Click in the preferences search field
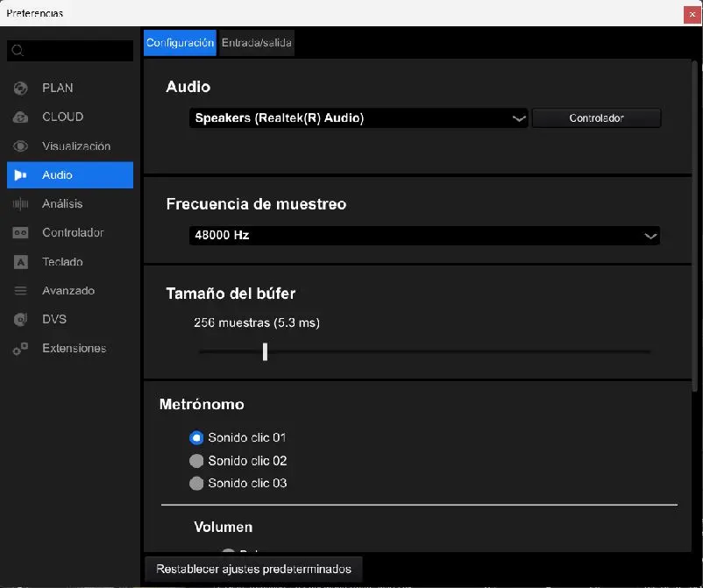Viewport: 703px width, 588px height. [70, 50]
